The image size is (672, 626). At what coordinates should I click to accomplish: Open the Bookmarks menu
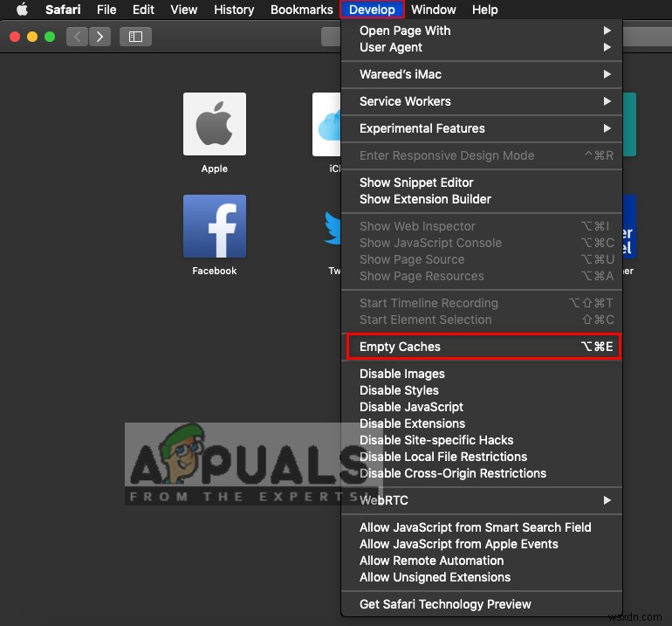301,10
